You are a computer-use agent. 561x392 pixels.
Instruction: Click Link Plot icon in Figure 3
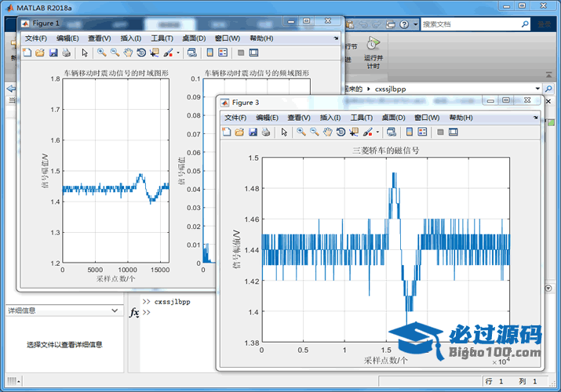[392, 132]
